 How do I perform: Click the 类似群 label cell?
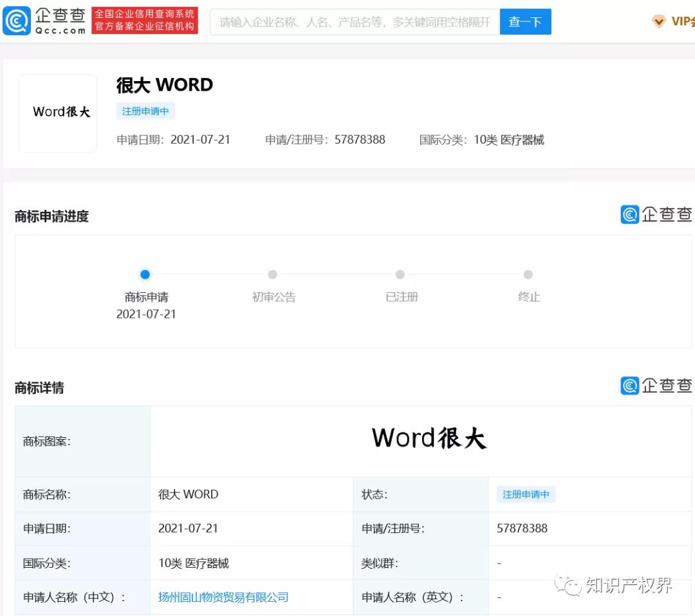(x=421, y=563)
